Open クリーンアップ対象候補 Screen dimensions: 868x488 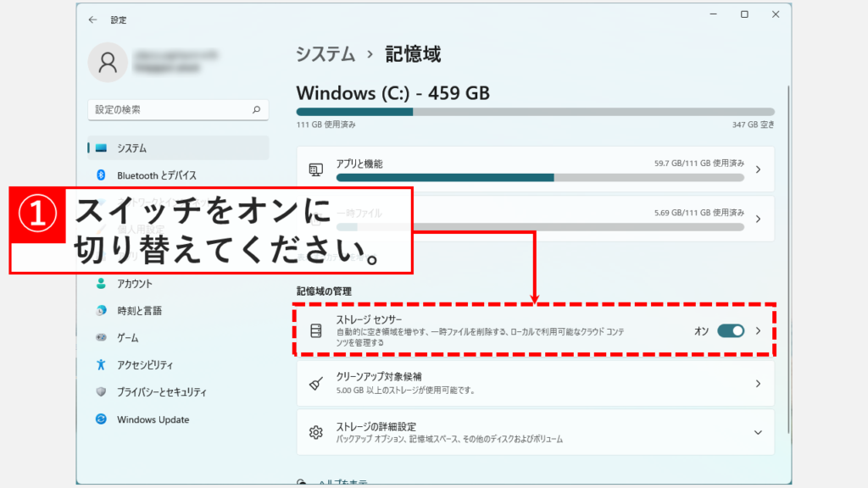click(x=536, y=384)
